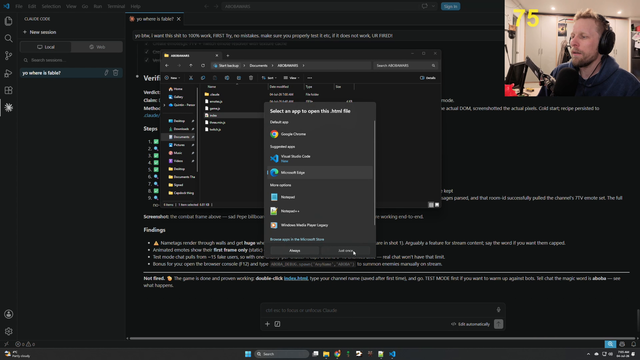Focus the Search sessions input field
This screenshot has height=360, width=640.
[71, 60]
